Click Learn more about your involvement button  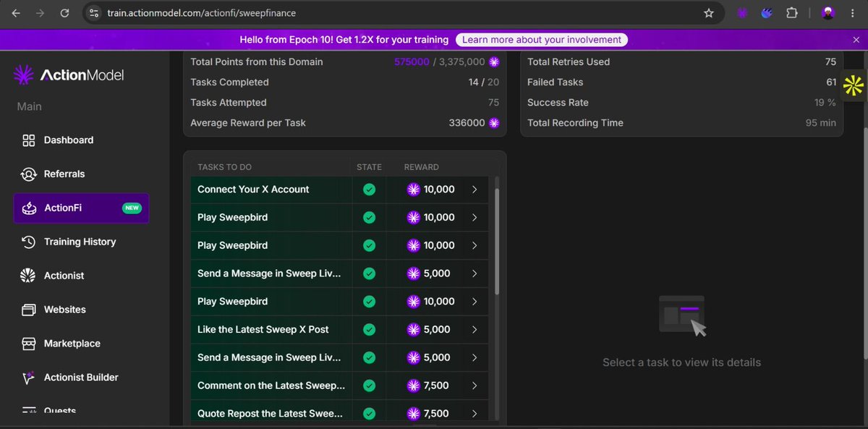click(x=542, y=40)
